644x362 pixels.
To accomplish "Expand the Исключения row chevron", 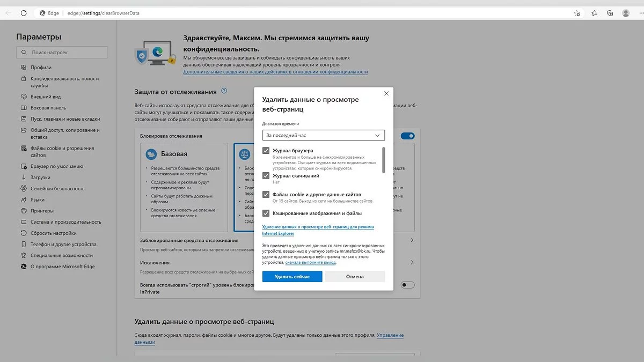I will pyautogui.click(x=412, y=263).
